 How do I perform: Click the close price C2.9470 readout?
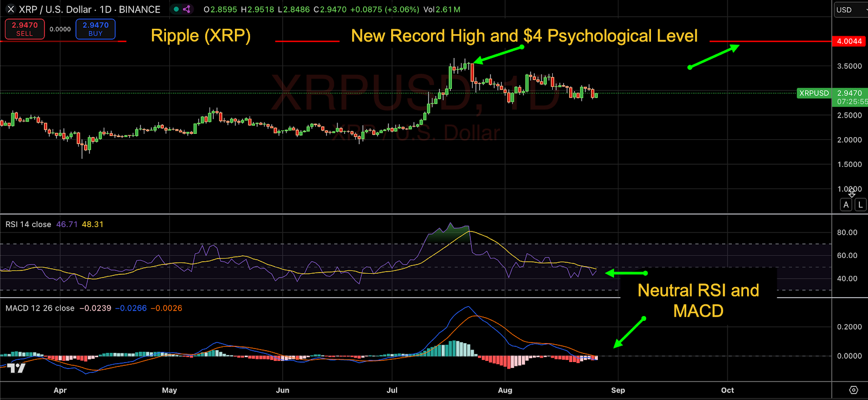pos(330,10)
